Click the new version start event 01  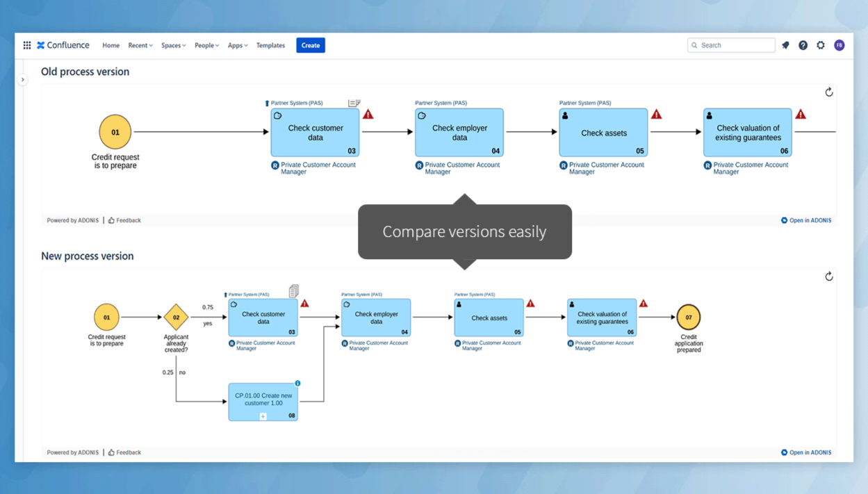pos(107,318)
